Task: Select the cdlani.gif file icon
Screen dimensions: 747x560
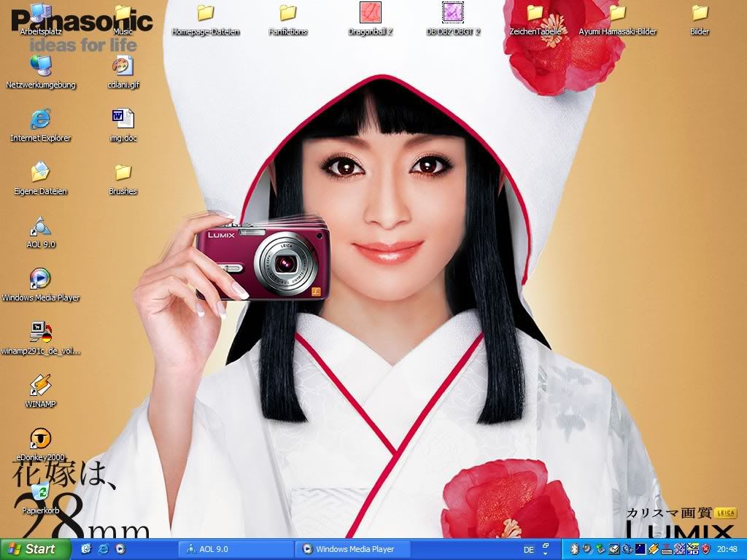Action: coord(123,72)
